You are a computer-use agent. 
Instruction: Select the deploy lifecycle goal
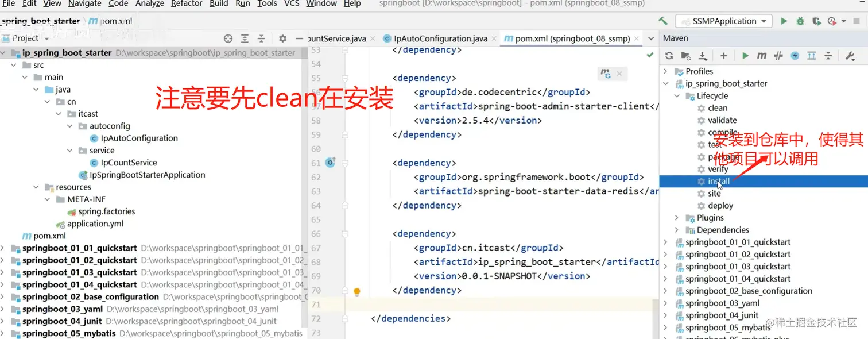[720, 206]
